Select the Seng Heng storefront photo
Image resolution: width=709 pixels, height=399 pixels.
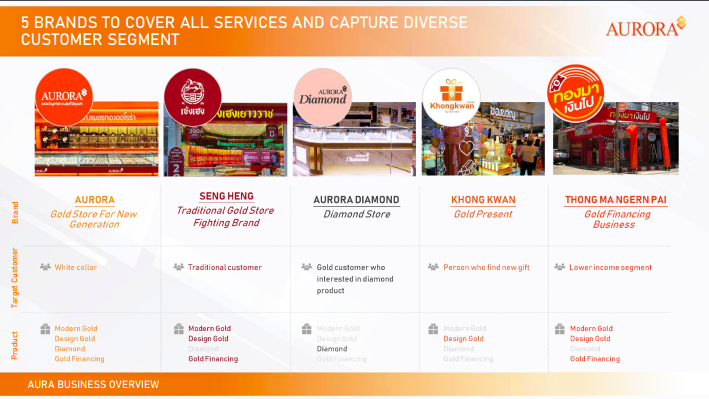coord(225,139)
